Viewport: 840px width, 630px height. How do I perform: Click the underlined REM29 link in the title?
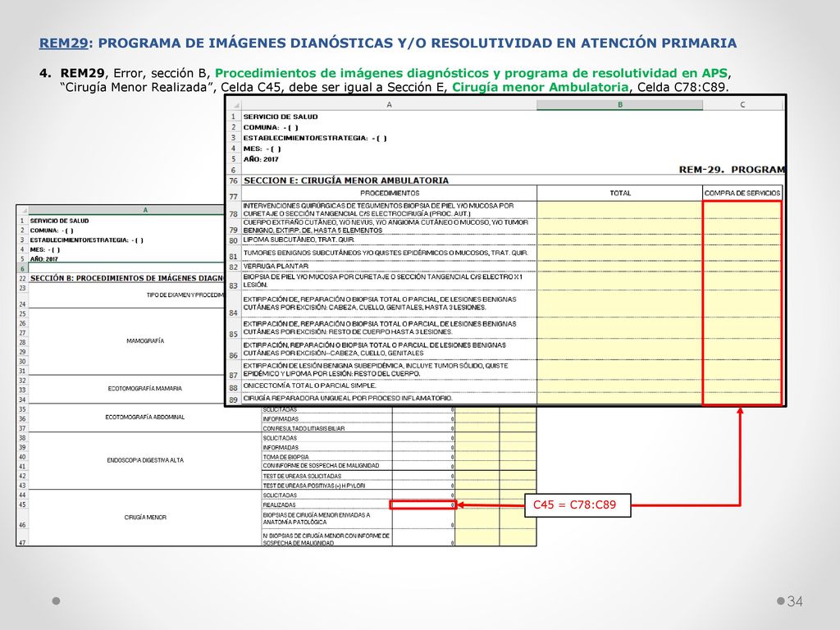(63, 43)
